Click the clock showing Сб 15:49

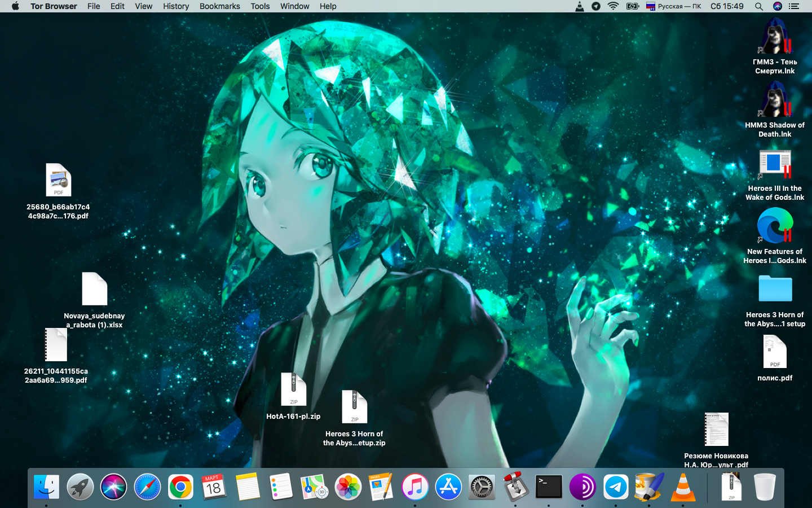coord(727,6)
